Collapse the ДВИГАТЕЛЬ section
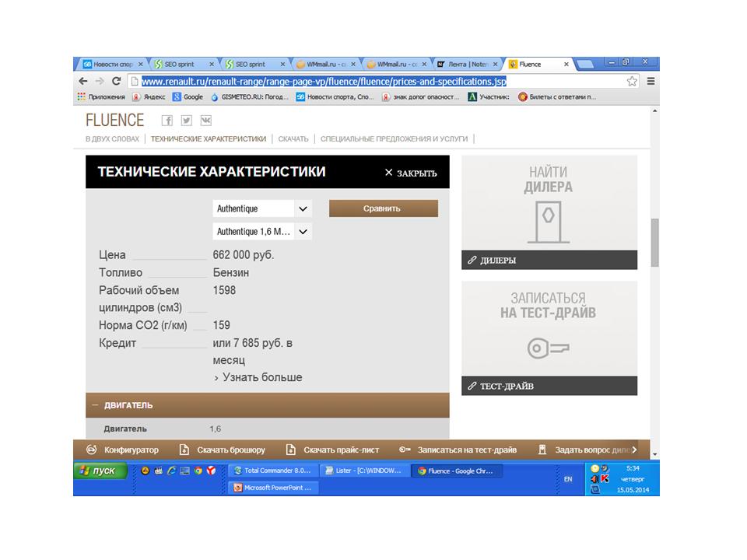Screen dimensions: 747x560 [267, 405]
